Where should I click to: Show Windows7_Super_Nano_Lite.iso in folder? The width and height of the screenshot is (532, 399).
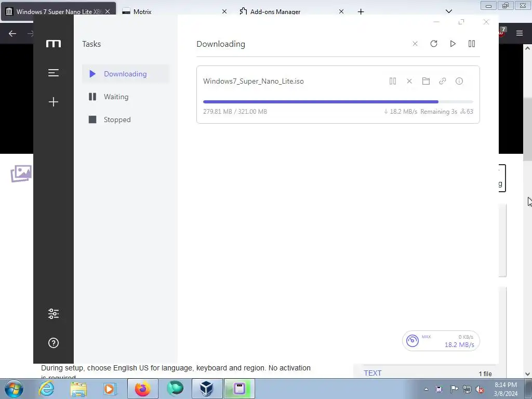(x=426, y=81)
